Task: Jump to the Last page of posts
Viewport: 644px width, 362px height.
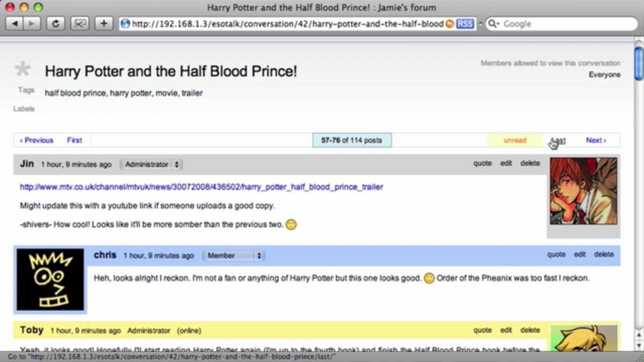Action: click(558, 140)
